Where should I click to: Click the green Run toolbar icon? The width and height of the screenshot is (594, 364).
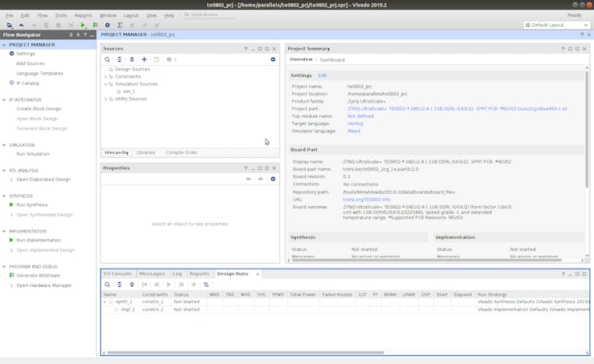pos(83,25)
